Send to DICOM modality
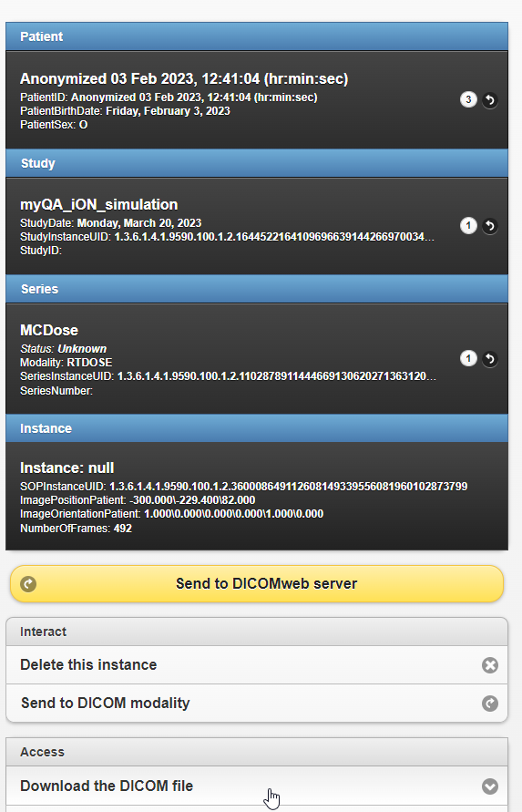The width and height of the screenshot is (522, 812). 257,704
